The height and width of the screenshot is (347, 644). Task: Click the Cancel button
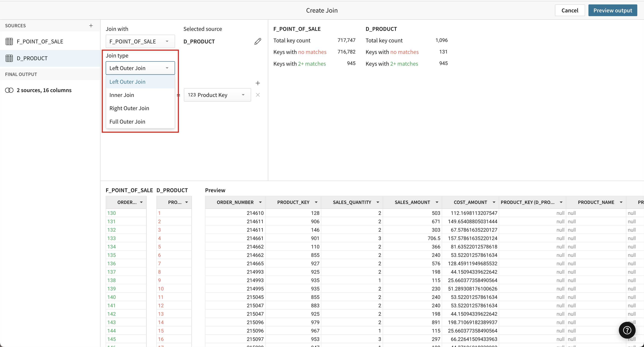[570, 10]
